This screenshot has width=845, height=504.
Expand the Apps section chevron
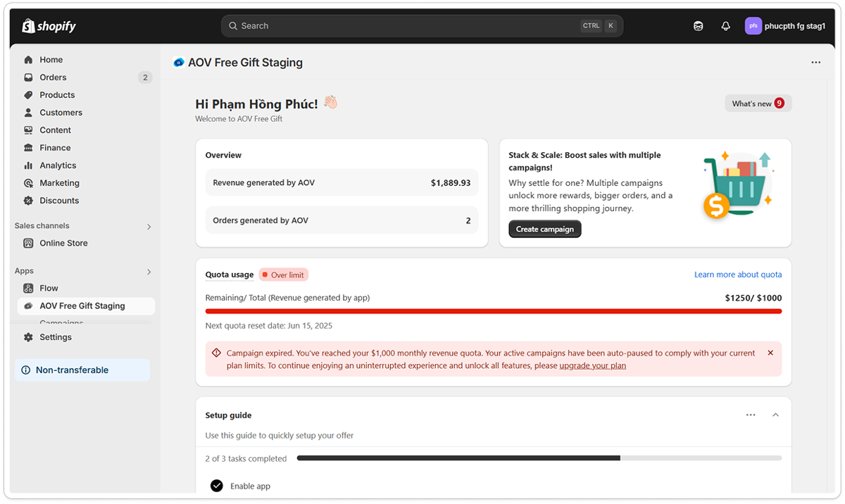(149, 272)
